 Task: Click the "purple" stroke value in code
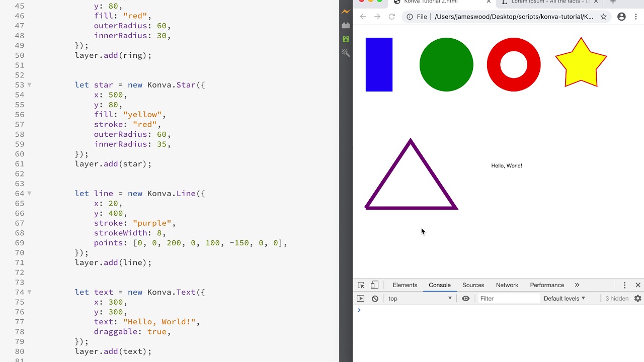(151, 223)
